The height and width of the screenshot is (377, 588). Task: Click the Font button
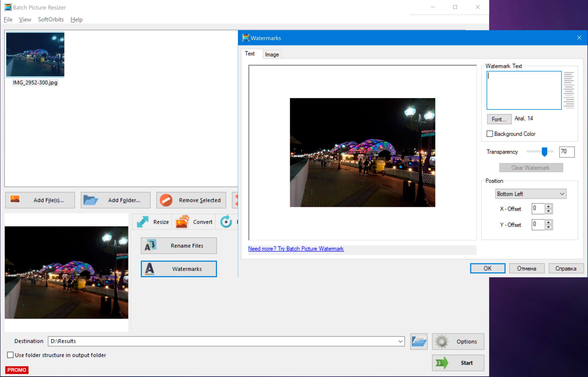coord(498,119)
